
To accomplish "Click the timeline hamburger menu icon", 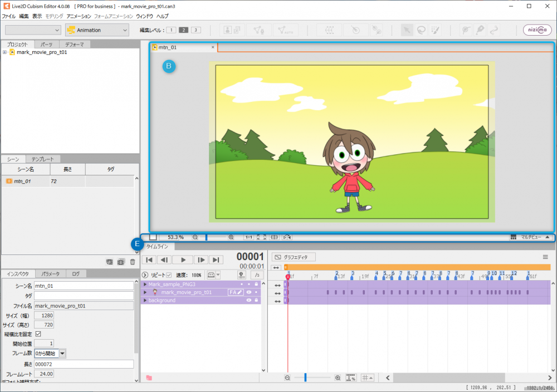I will [x=545, y=257].
